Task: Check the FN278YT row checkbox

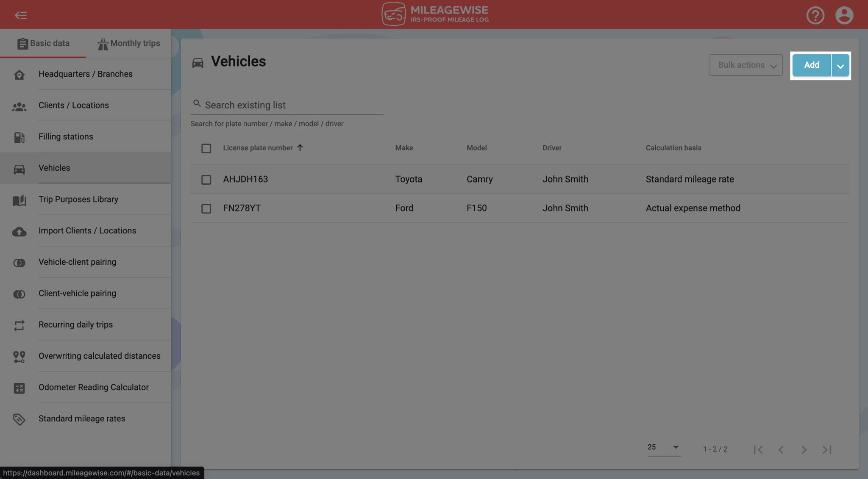Action: pyautogui.click(x=206, y=209)
